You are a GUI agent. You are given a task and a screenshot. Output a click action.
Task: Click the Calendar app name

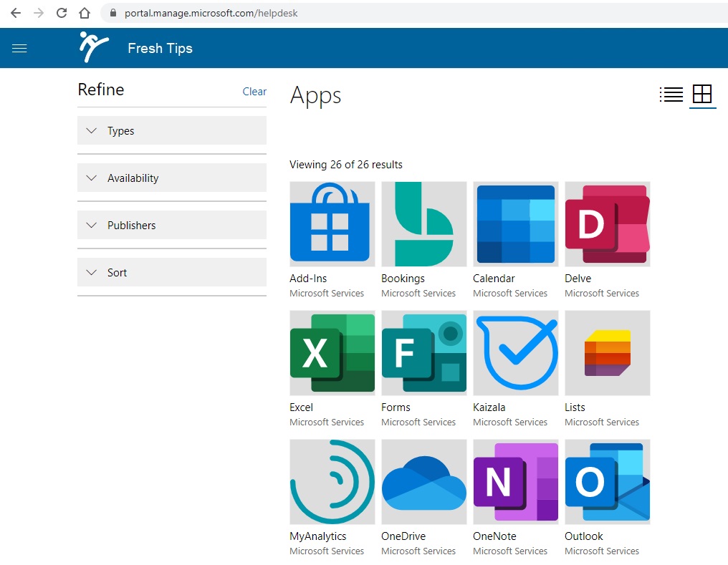click(494, 279)
